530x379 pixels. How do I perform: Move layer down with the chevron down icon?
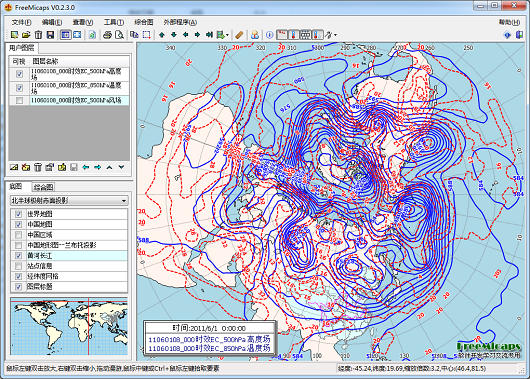click(x=121, y=167)
